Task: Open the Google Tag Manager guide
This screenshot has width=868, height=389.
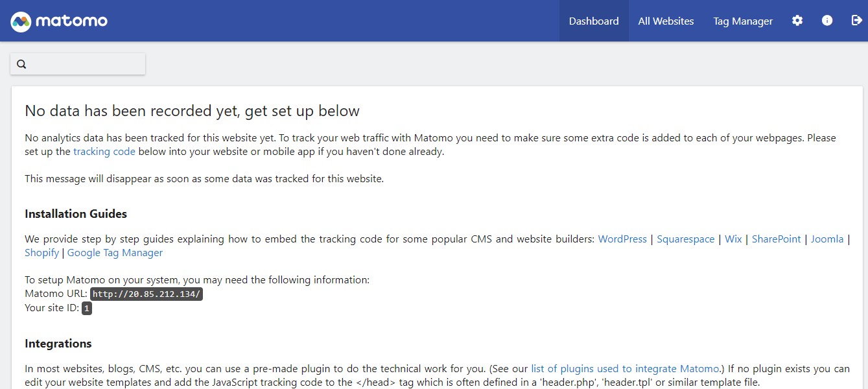Action: 115,253
